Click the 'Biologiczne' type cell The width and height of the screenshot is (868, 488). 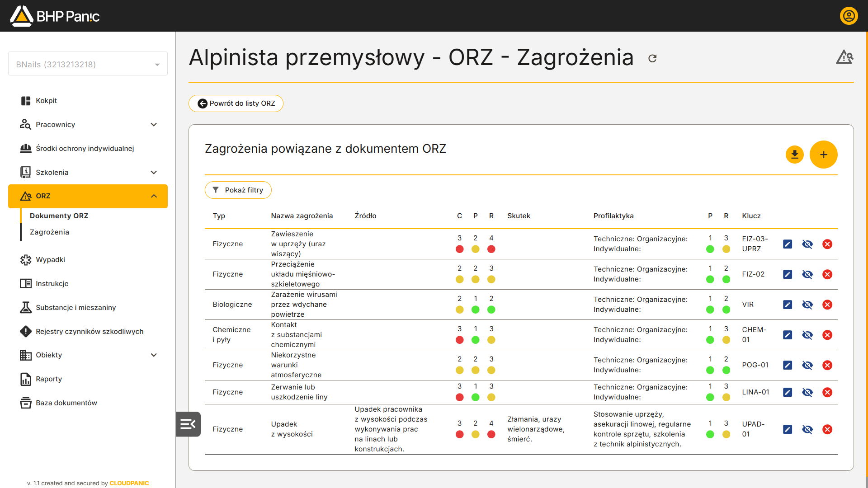(232, 305)
